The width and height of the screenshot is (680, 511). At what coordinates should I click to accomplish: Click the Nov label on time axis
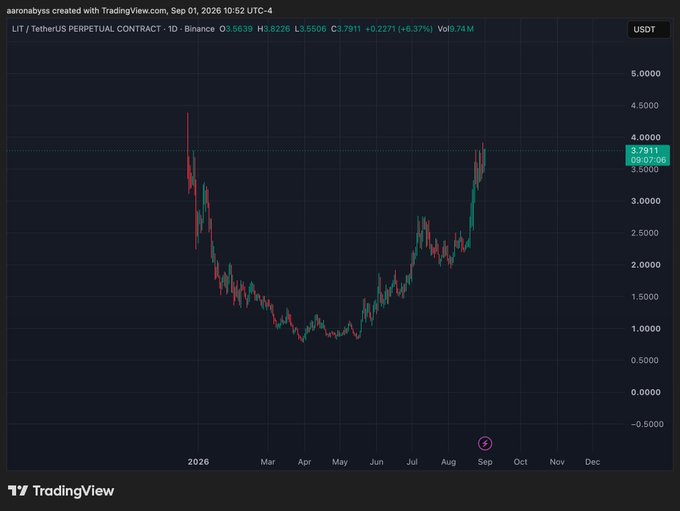click(557, 462)
